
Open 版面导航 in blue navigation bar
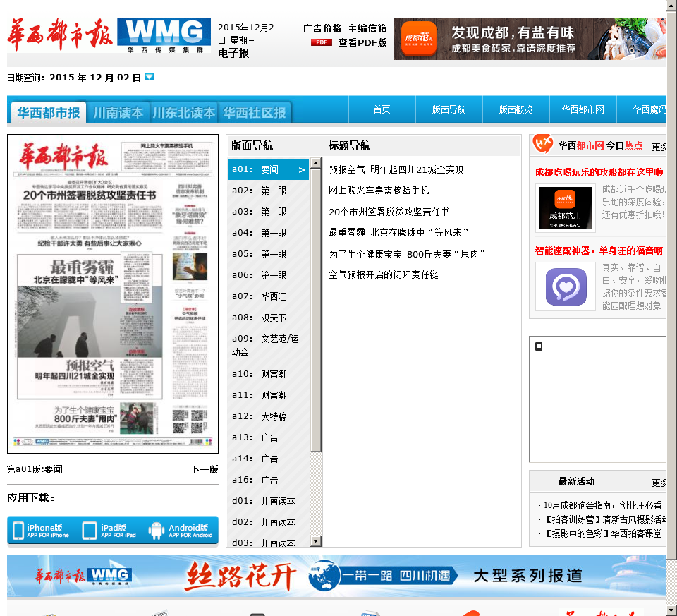click(x=449, y=109)
